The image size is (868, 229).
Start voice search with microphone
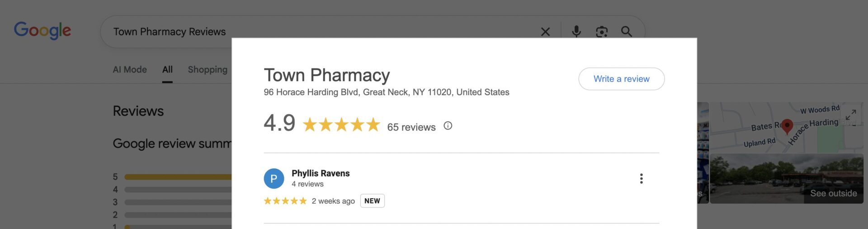click(576, 31)
